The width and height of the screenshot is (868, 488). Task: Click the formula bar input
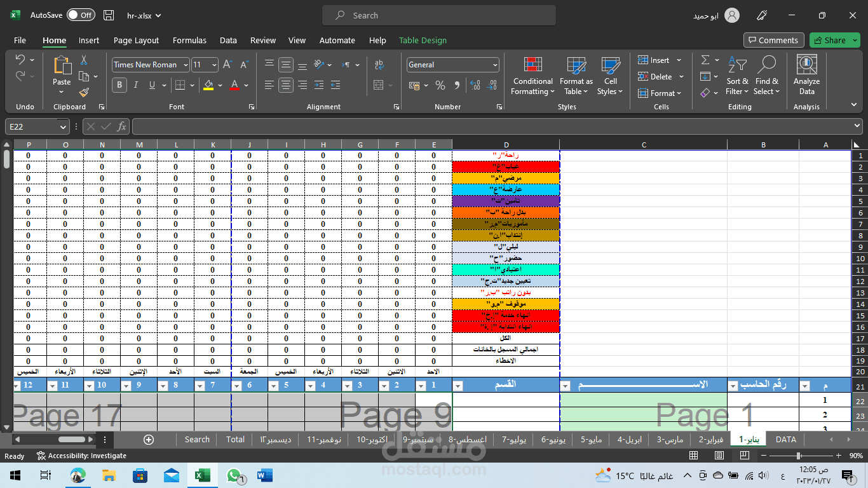[492, 126]
